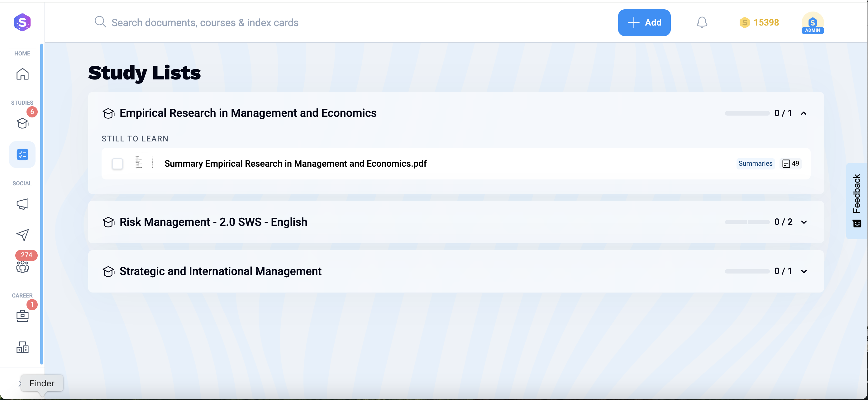Click the Add button
The image size is (868, 400).
(644, 22)
